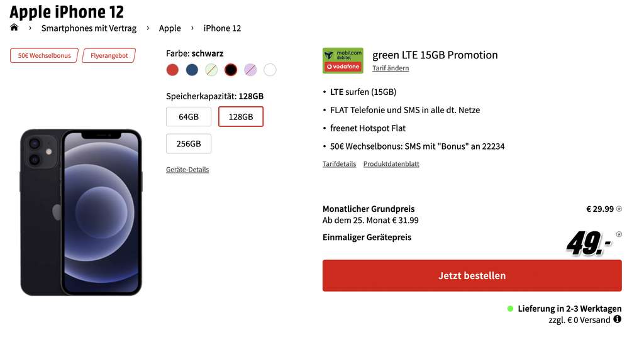Switch to 256GB storage capacity

189,144
